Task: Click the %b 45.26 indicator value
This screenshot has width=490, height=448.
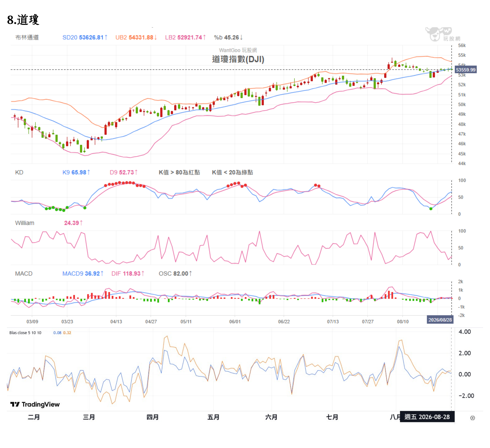Action: 228,37
